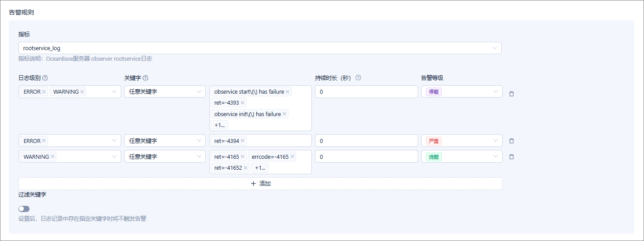Viewport: 644px width, 241px height.
Task: Delete the 提醒 alert rule row
Action: click(511, 157)
